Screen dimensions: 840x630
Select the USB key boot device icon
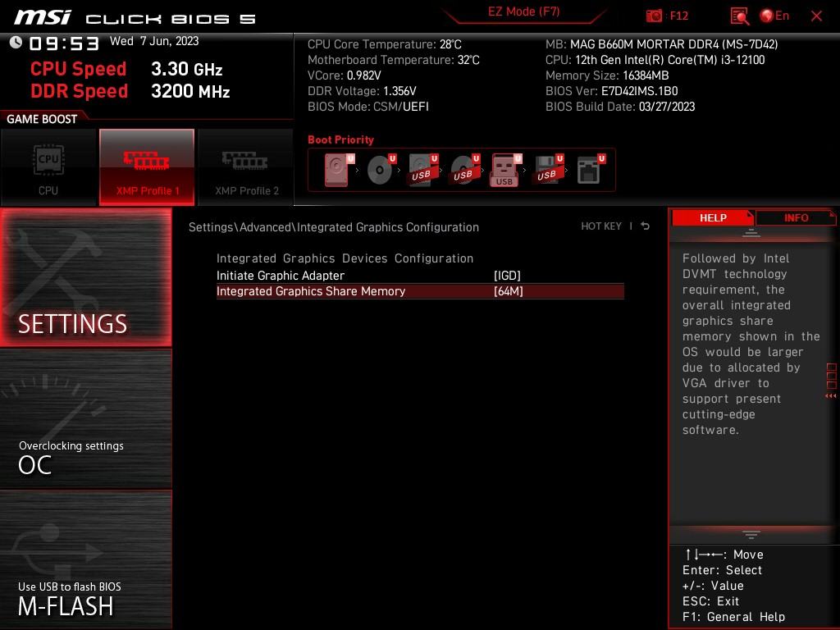pos(505,170)
